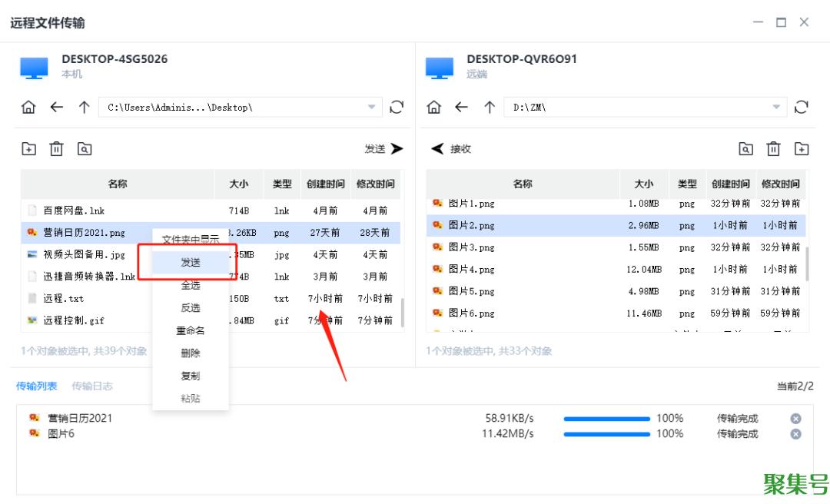Create a new folder in local panel

coord(28,149)
